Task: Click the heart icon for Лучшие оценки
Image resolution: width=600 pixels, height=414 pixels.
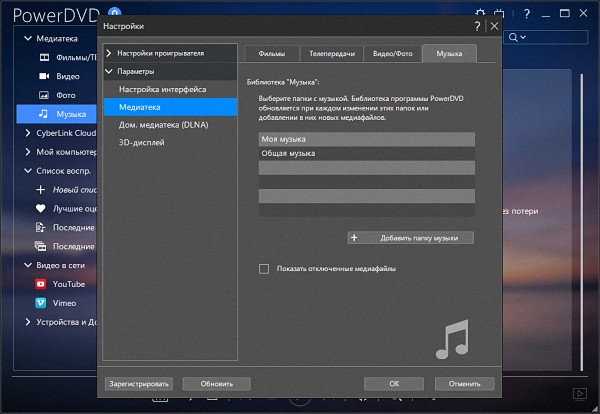Action: [41, 208]
